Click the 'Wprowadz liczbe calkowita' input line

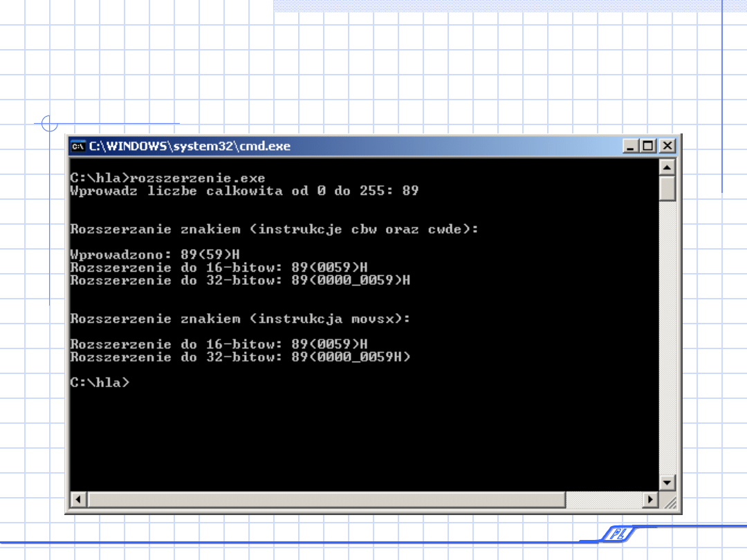click(244, 191)
